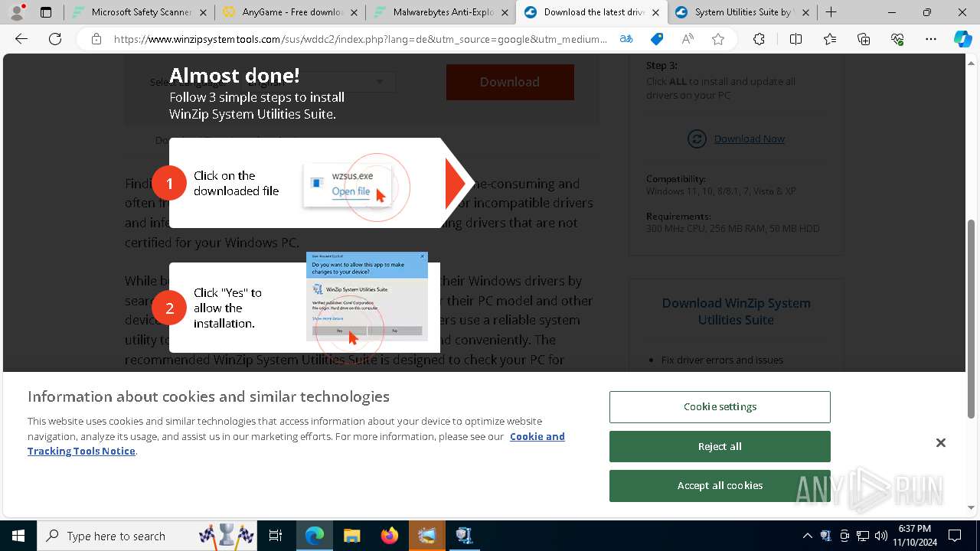Image resolution: width=980 pixels, height=551 pixels.
Task: Toggle the split screen icon
Action: click(795, 39)
